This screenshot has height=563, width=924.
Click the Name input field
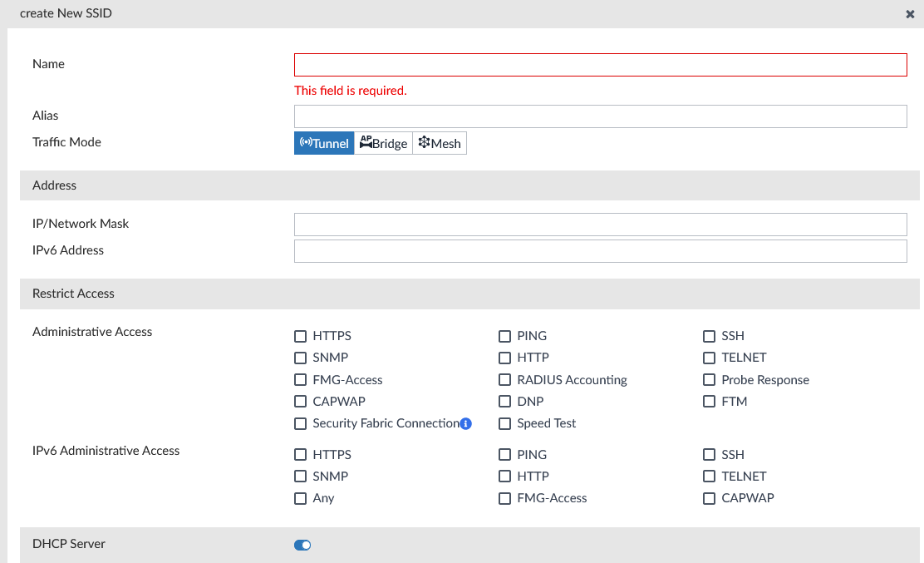pyautogui.click(x=600, y=65)
